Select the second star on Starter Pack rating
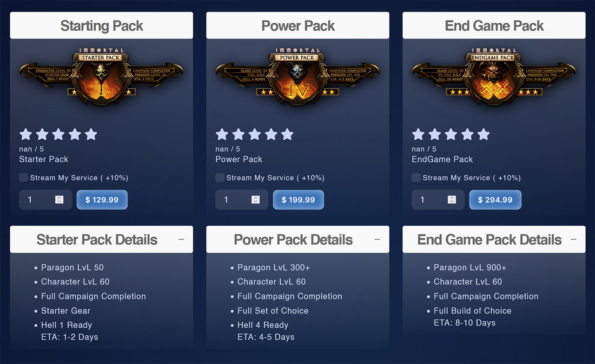Viewport: 595px width, 364px height. (42, 135)
